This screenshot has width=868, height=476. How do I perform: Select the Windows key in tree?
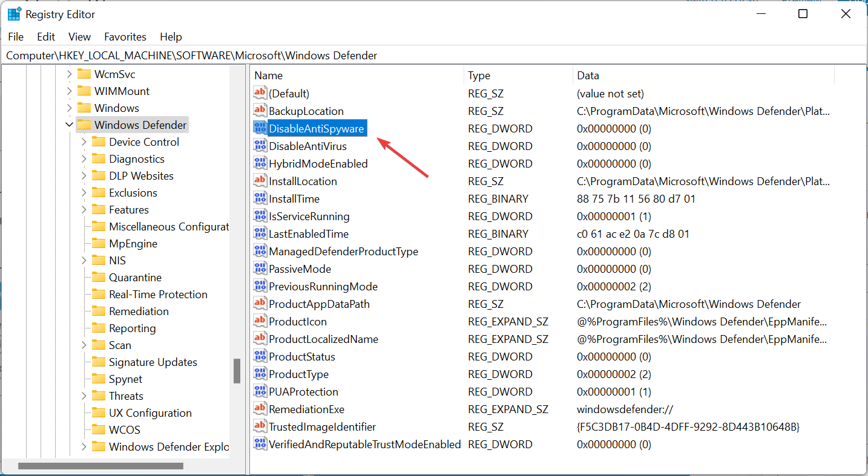tap(117, 108)
